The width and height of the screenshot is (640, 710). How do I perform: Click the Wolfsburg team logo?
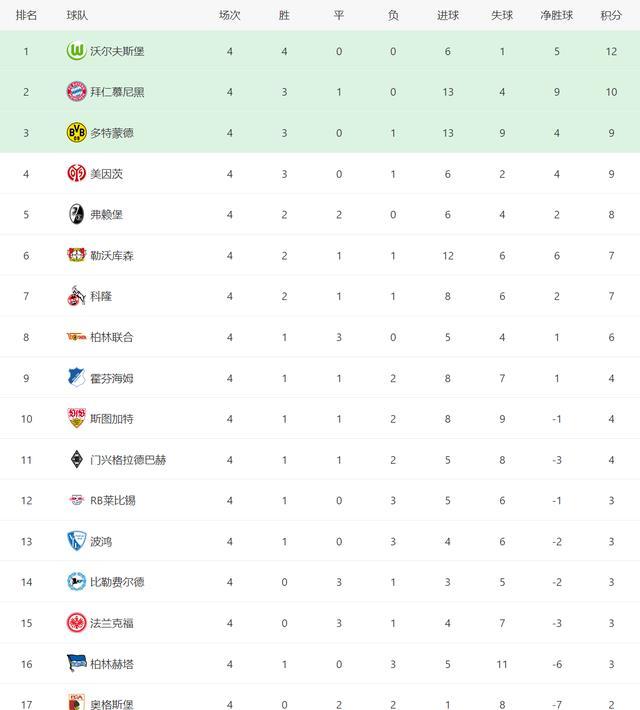click(76, 51)
